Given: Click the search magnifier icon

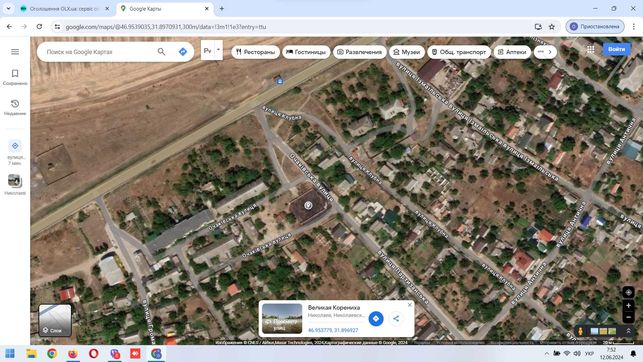Looking at the screenshot, I should point(162,52).
